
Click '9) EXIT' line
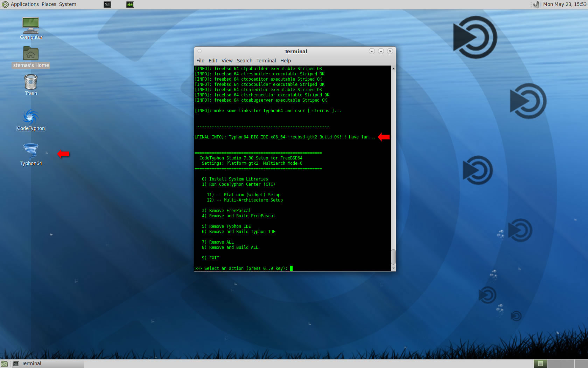(210, 258)
